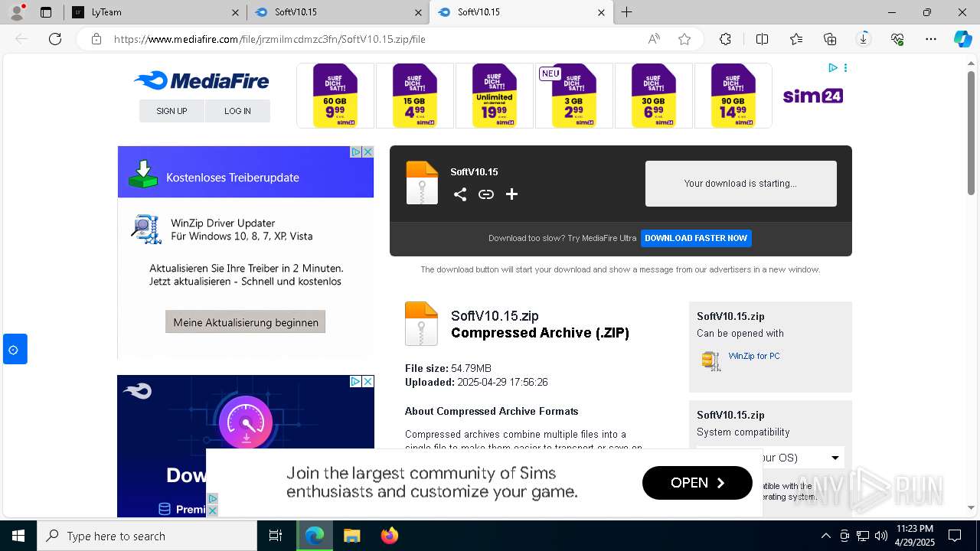Open the 30 GB 6.99 sim24 offer
Screen dimensions: 980x551
point(654,96)
